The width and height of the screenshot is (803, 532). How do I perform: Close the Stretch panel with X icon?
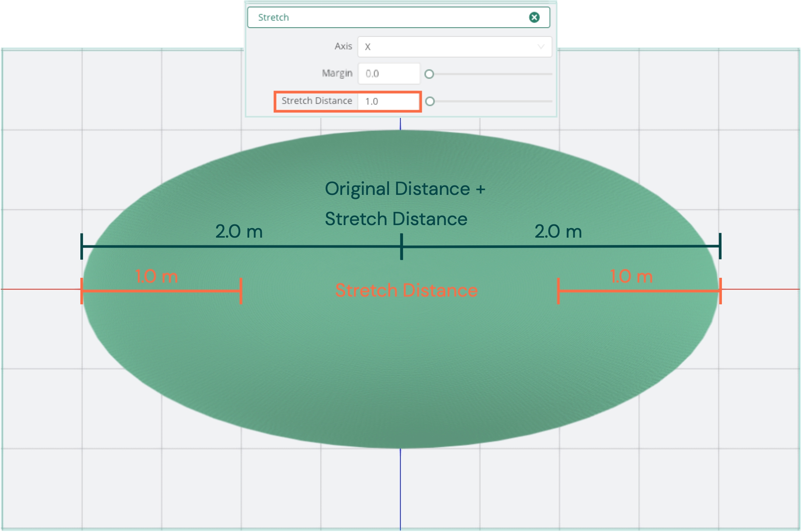pos(534,17)
